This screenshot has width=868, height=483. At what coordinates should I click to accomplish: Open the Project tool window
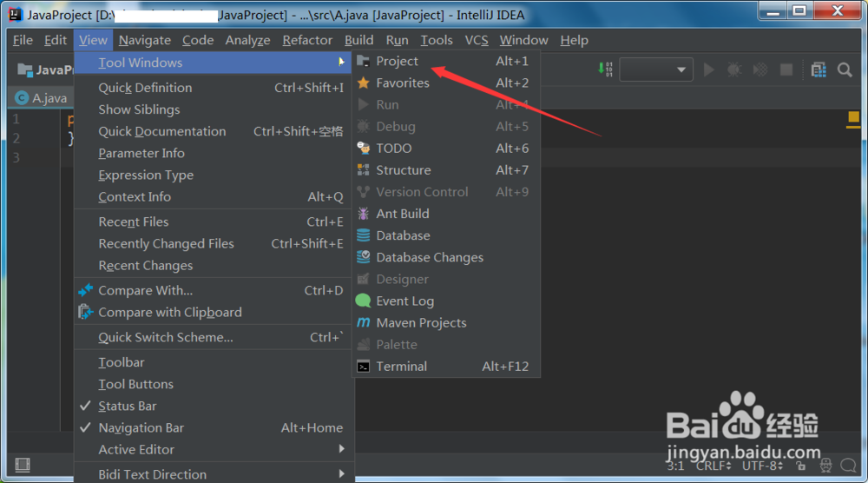coord(446,61)
